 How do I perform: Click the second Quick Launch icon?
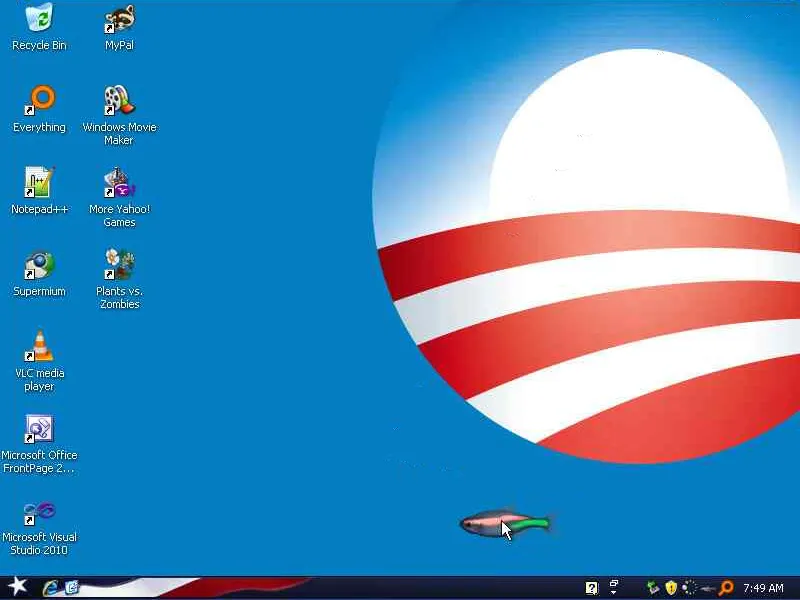(71, 588)
